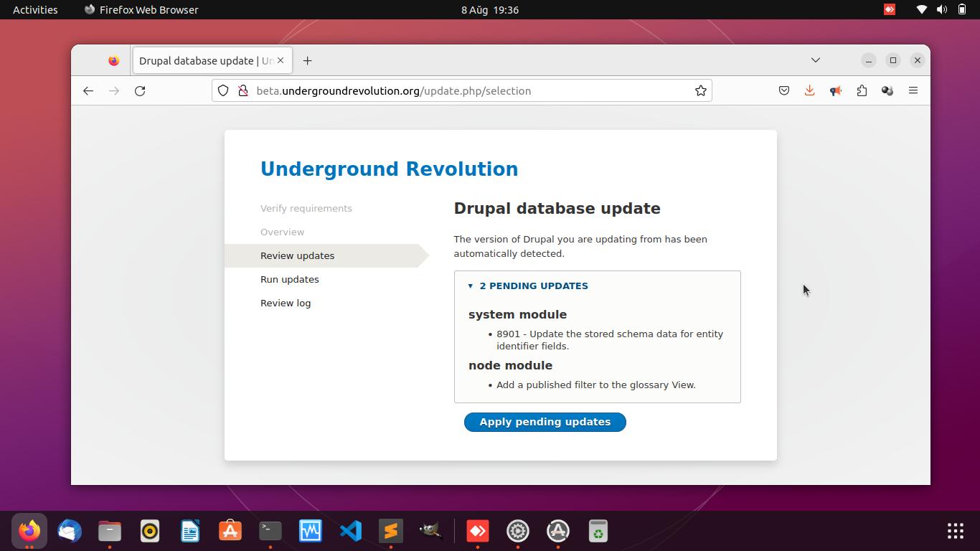Screen dimensions: 980x551
Task: Open Settings gear from the dock
Action: [x=518, y=531]
